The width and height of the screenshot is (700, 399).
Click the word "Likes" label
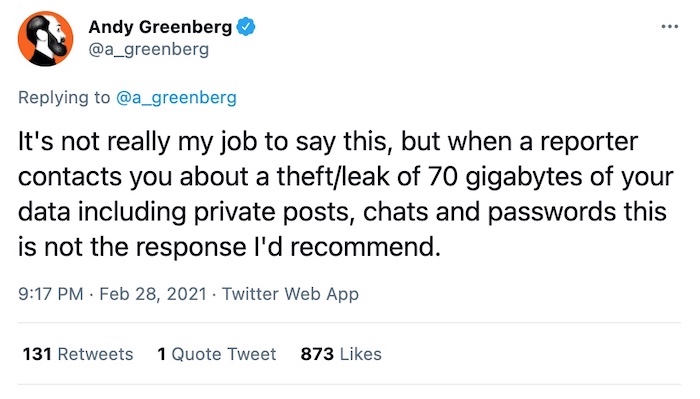361,354
